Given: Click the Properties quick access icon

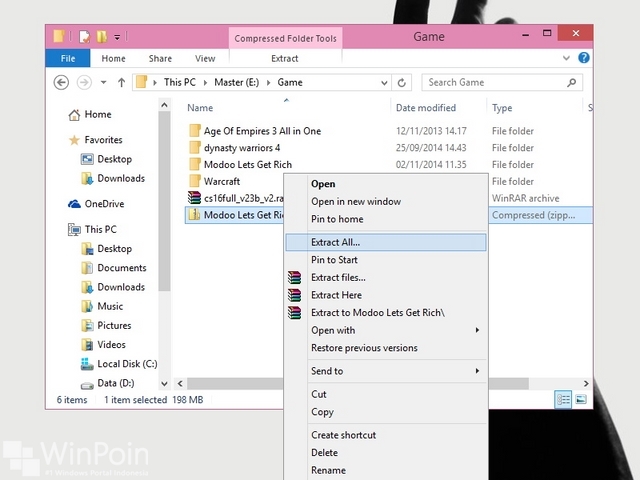Looking at the screenshot, I should (x=84, y=37).
